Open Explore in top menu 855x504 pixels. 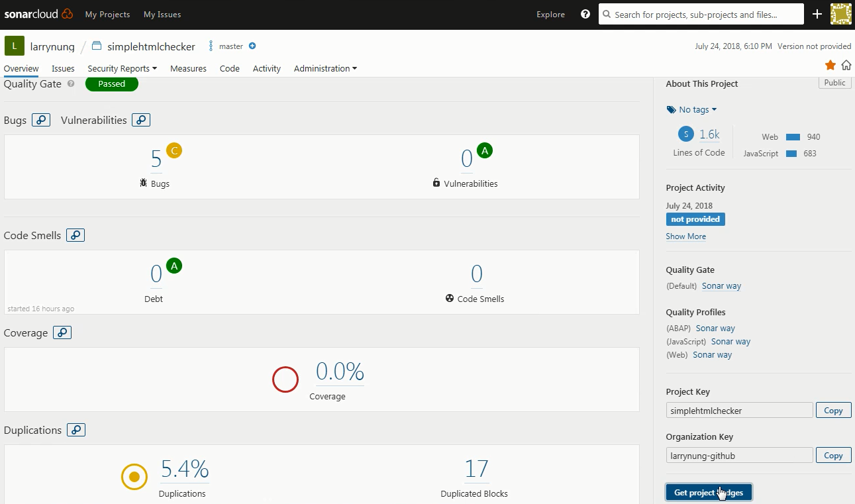click(551, 14)
